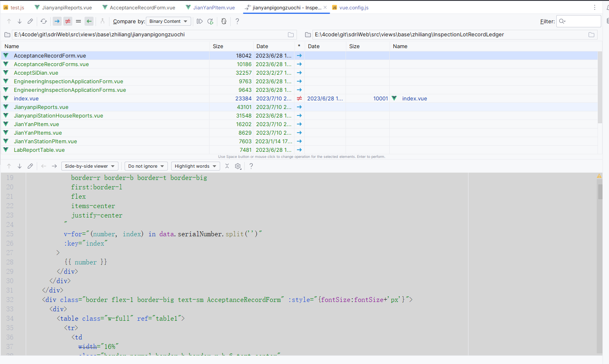609x364 pixels.
Task: Click right side index.vue file name
Action: pos(415,98)
